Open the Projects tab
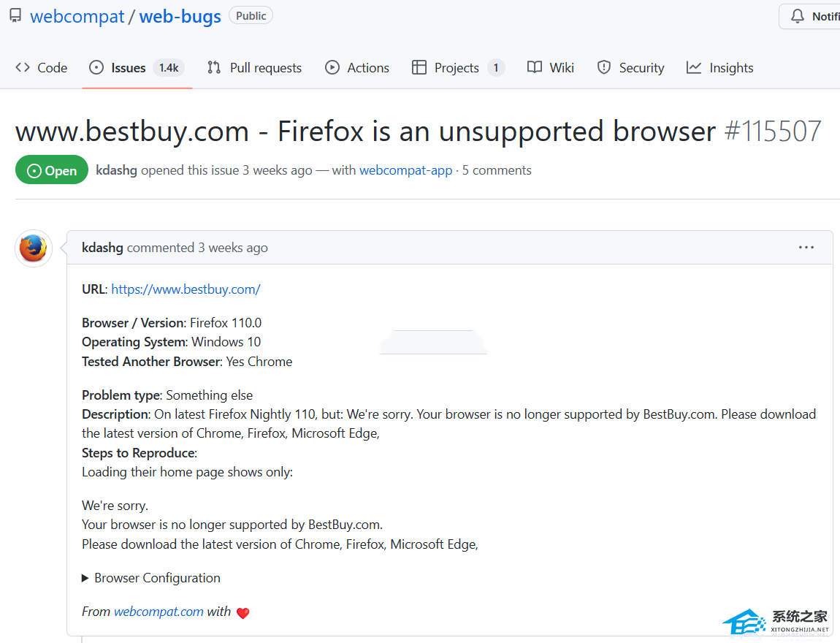 [457, 68]
